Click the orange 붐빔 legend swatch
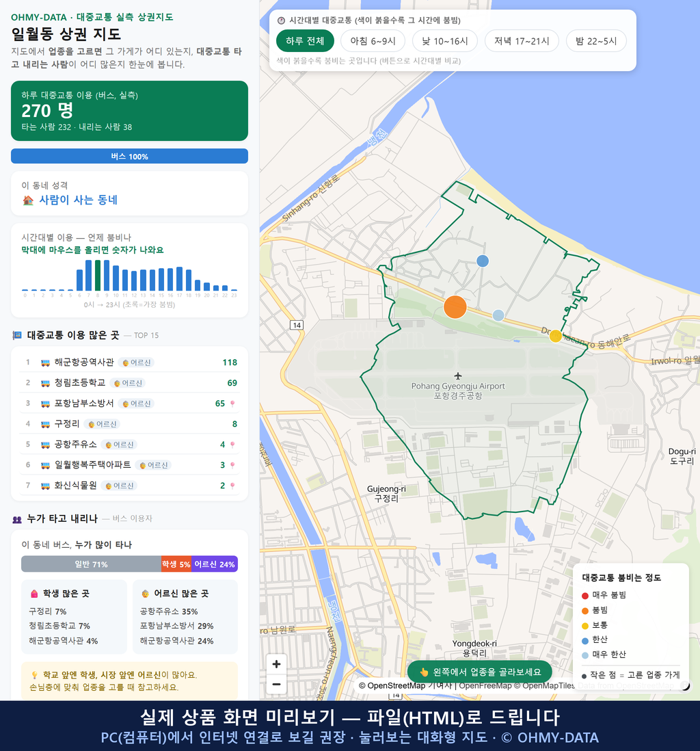 pyautogui.click(x=585, y=611)
